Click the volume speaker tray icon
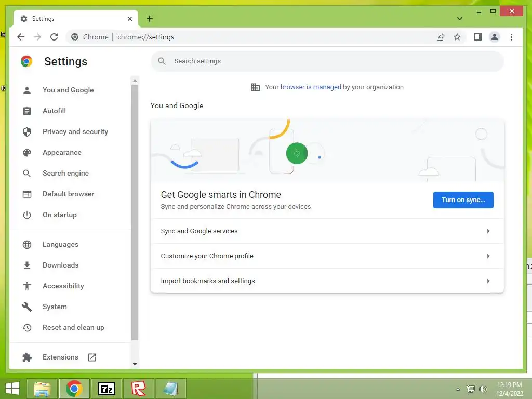This screenshot has height=399, width=532. [x=483, y=389]
